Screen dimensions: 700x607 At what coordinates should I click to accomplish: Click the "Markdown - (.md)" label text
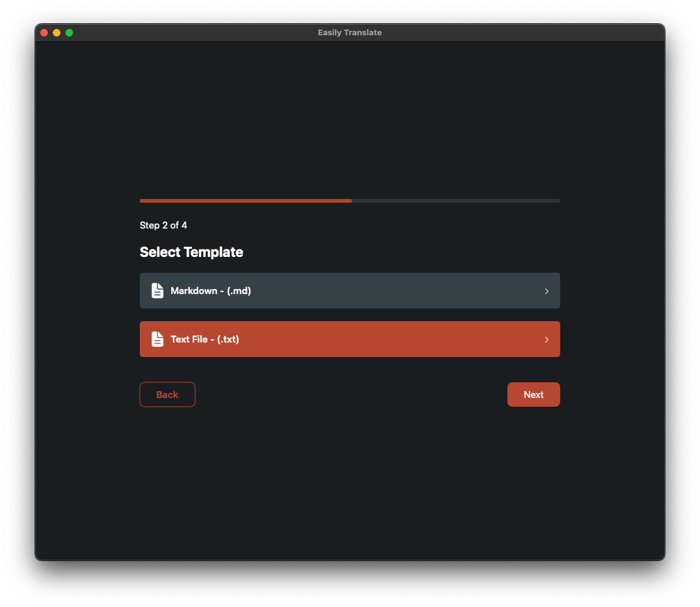(x=211, y=291)
